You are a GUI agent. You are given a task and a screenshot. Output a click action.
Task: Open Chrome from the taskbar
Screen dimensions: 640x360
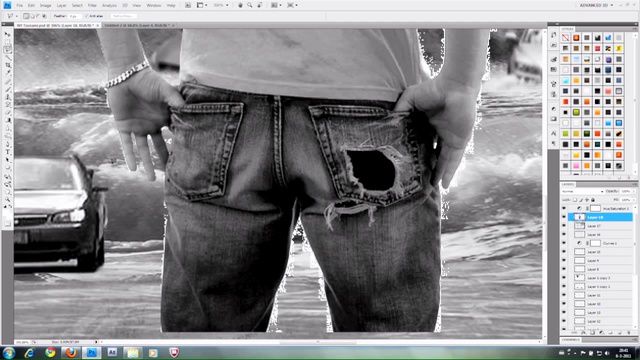pyautogui.click(x=50, y=352)
